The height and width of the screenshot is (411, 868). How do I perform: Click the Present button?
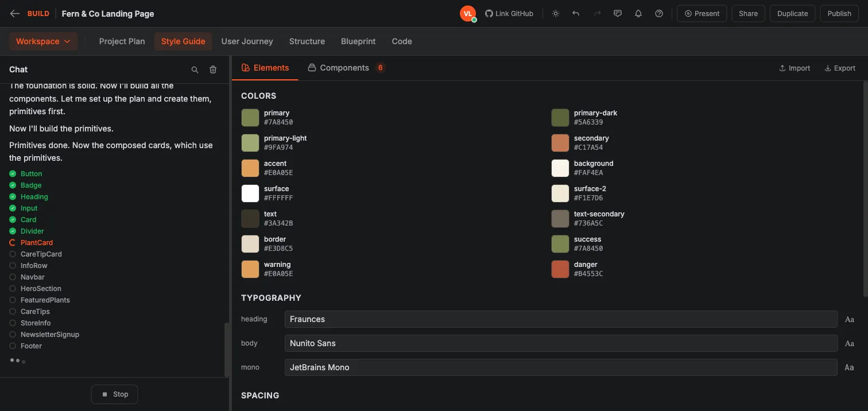[702, 14]
